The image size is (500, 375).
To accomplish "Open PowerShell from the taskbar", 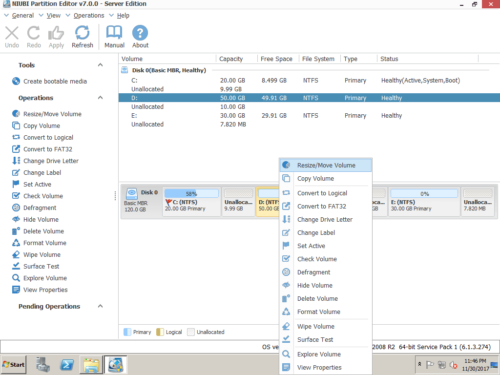I will pyautogui.click(x=67, y=365).
